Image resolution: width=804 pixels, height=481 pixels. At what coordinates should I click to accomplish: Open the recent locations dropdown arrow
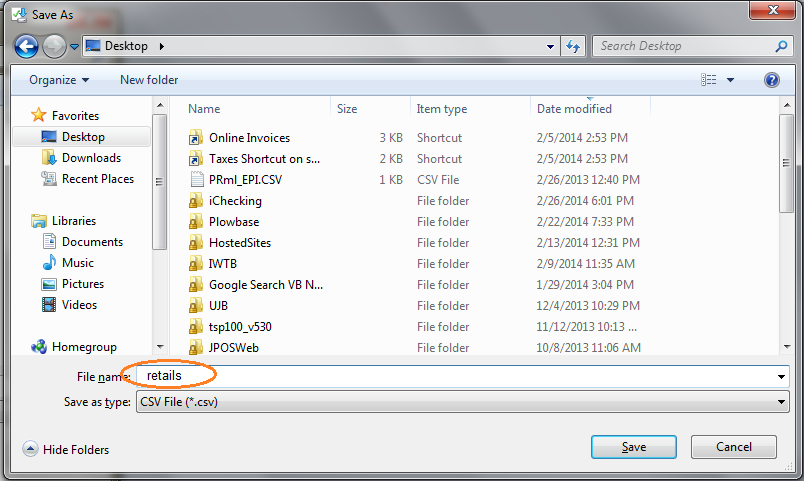click(x=74, y=47)
